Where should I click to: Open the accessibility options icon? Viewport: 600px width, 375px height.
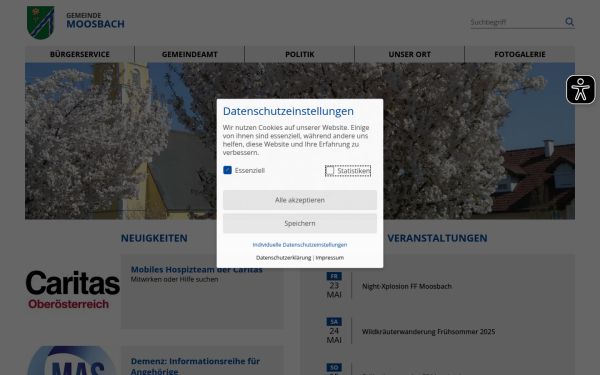(580, 90)
